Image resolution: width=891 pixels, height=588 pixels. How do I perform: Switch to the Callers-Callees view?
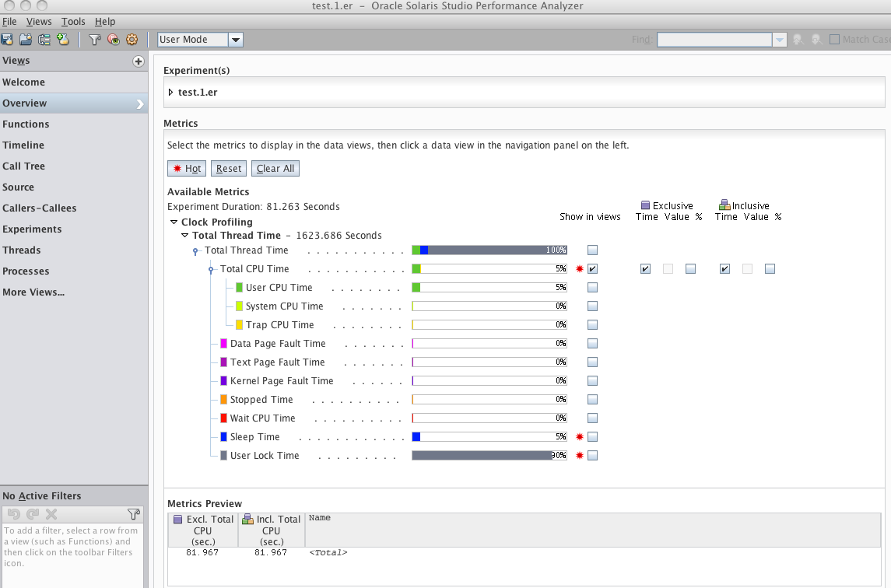click(74, 208)
